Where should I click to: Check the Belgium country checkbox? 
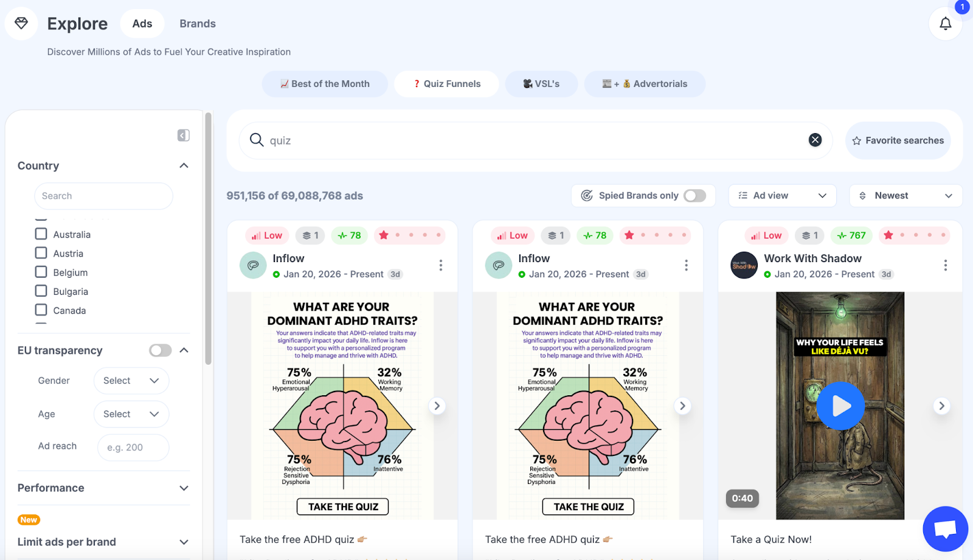click(x=41, y=272)
